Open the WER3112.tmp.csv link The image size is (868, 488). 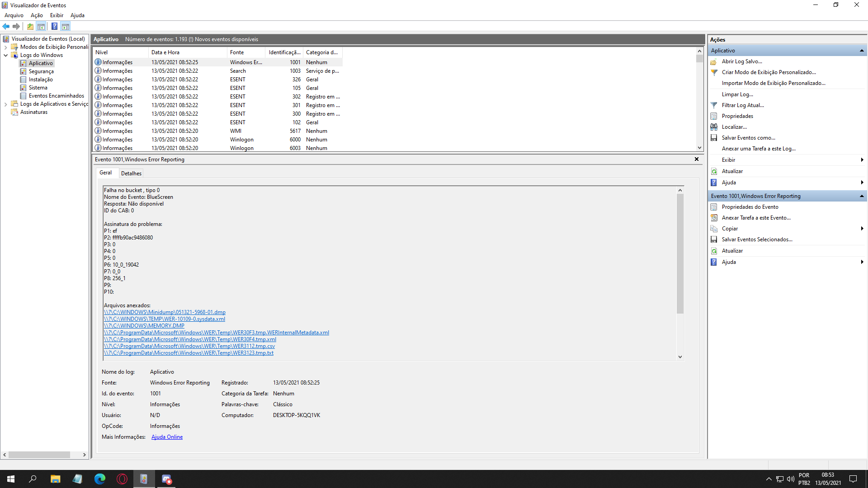(189, 346)
